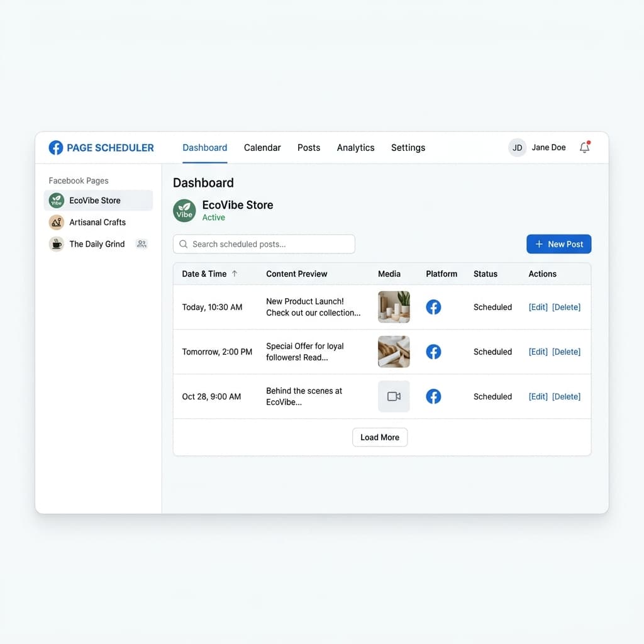Click the Active status under EcoVibe Store
The width and height of the screenshot is (644, 644).
[214, 217]
